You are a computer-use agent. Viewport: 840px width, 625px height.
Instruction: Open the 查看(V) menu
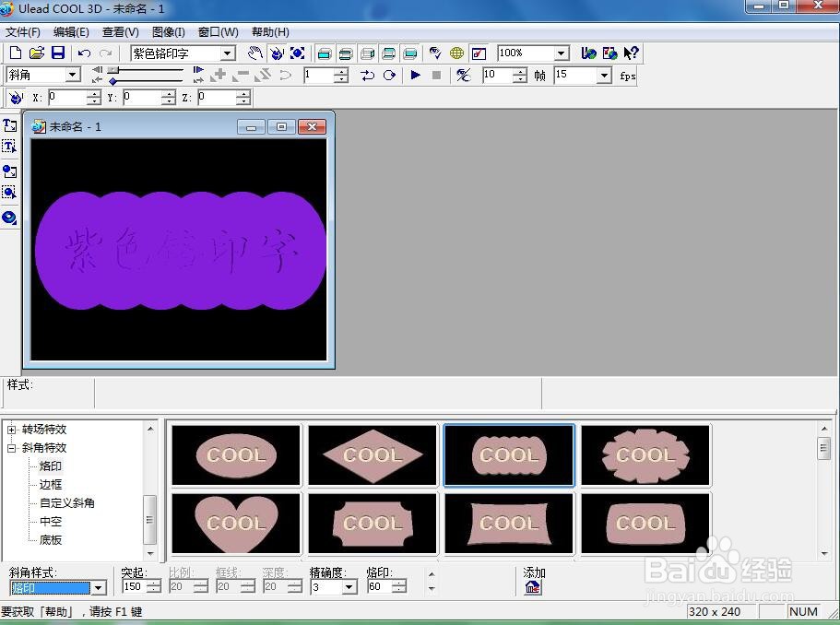click(121, 32)
